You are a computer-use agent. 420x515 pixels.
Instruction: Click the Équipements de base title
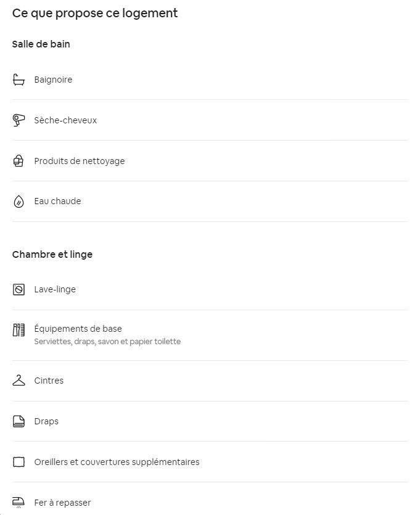pos(78,329)
